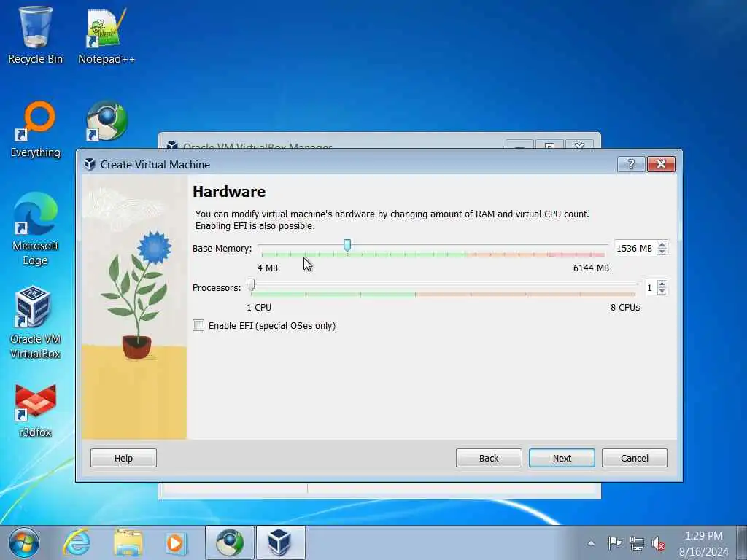This screenshot has height=560, width=747.
Task: Launch the r3dfox browser shortcut
Action: [35, 411]
